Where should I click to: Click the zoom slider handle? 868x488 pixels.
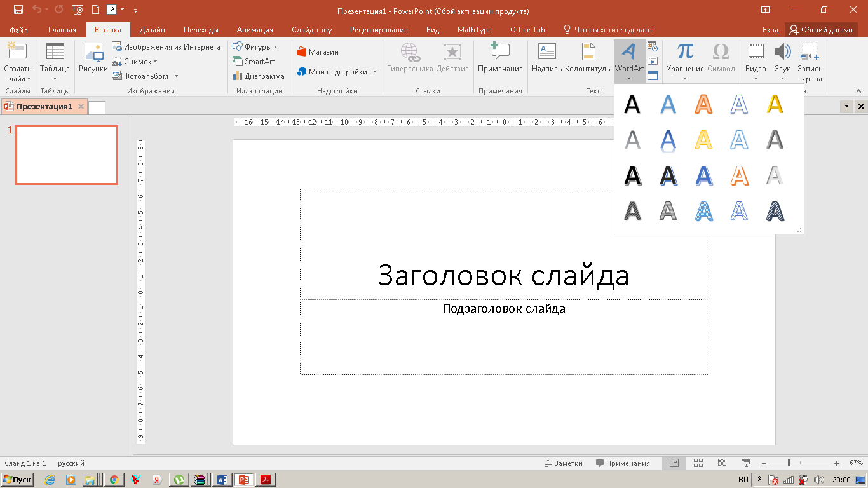click(789, 463)
